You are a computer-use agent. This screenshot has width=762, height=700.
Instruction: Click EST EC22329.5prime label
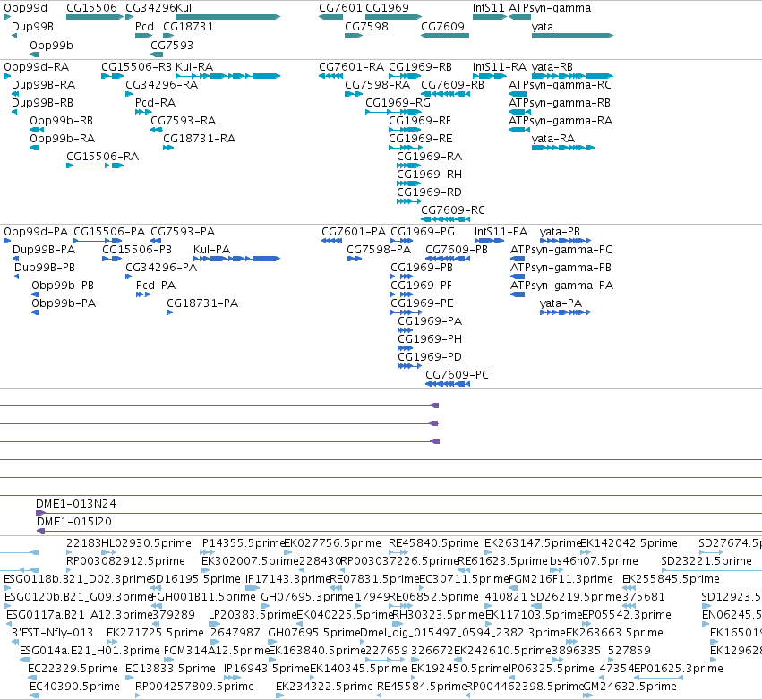[73, 669]
